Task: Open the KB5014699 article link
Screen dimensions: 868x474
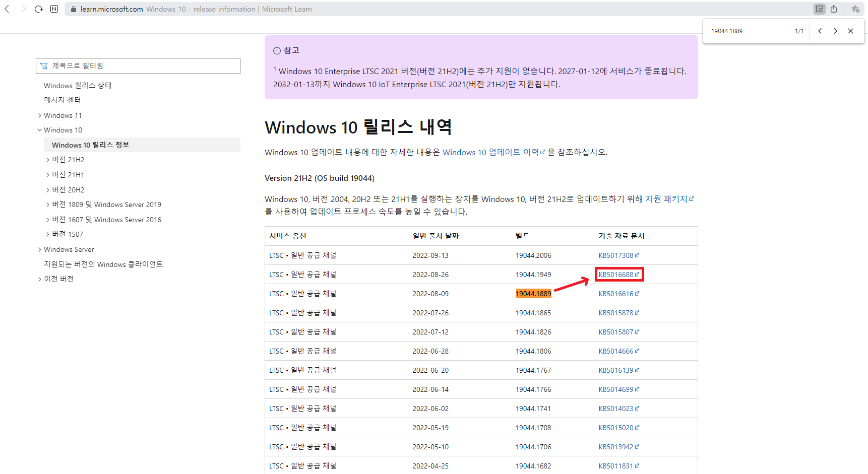Action: pyautogui.click(x=618, y=389)
